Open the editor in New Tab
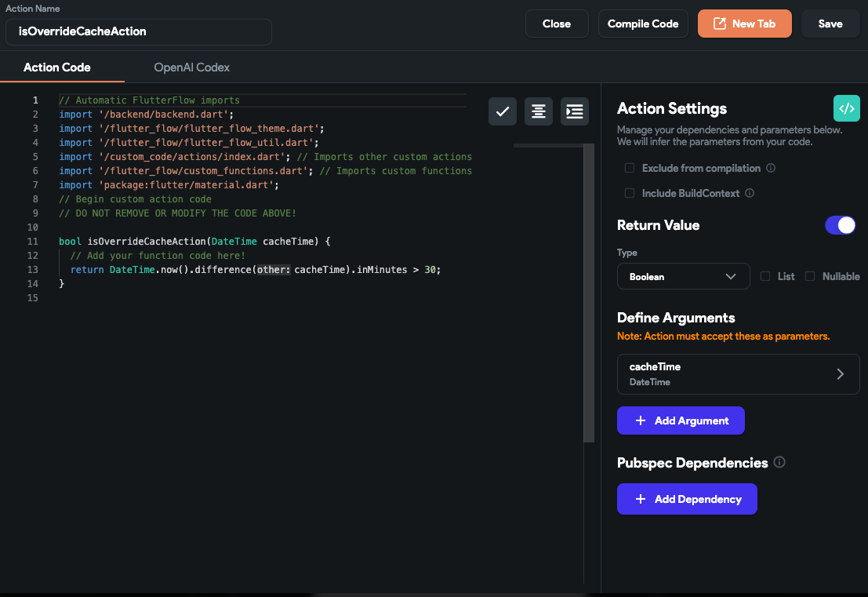Screen dimensions: 868x597 [745, 24]
